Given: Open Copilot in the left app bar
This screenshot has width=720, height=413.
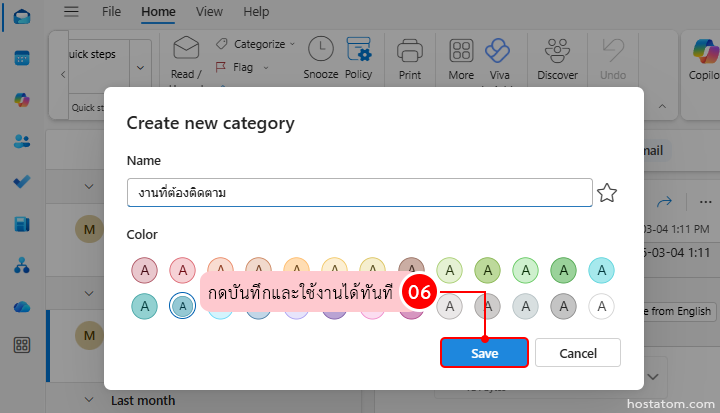Looking at the screenshot, I should coord(22,100).
